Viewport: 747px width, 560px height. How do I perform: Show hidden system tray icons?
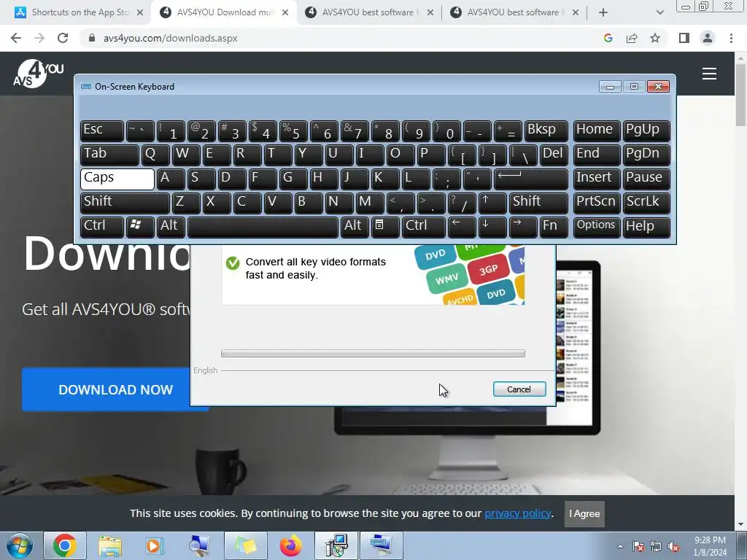pyautogui.click(x=620, y=546)
